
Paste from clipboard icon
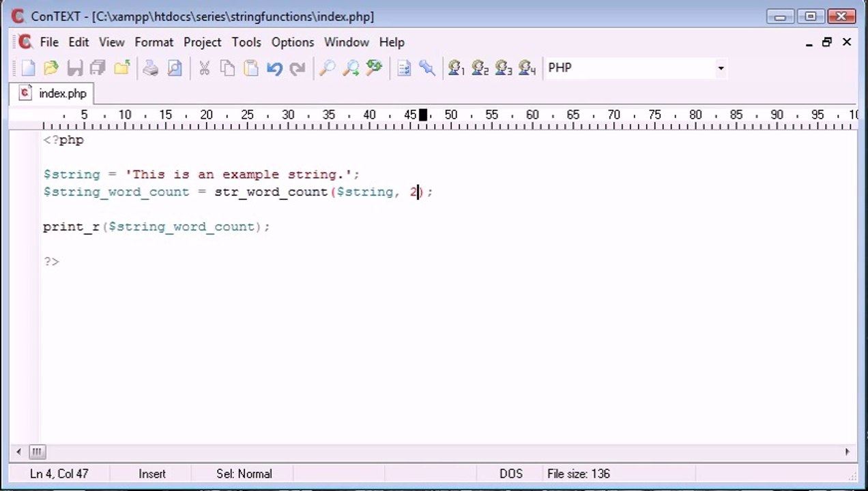point(250,68)
